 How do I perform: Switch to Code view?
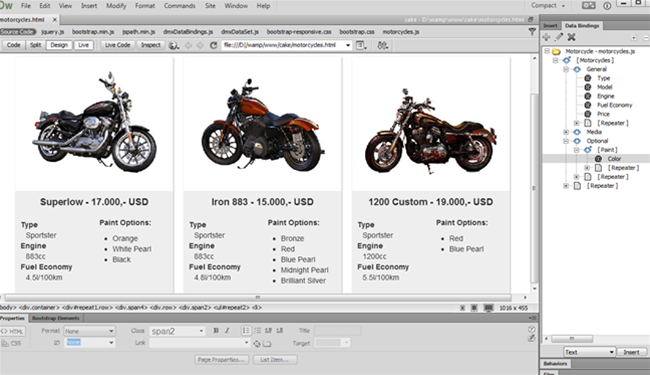13,45
